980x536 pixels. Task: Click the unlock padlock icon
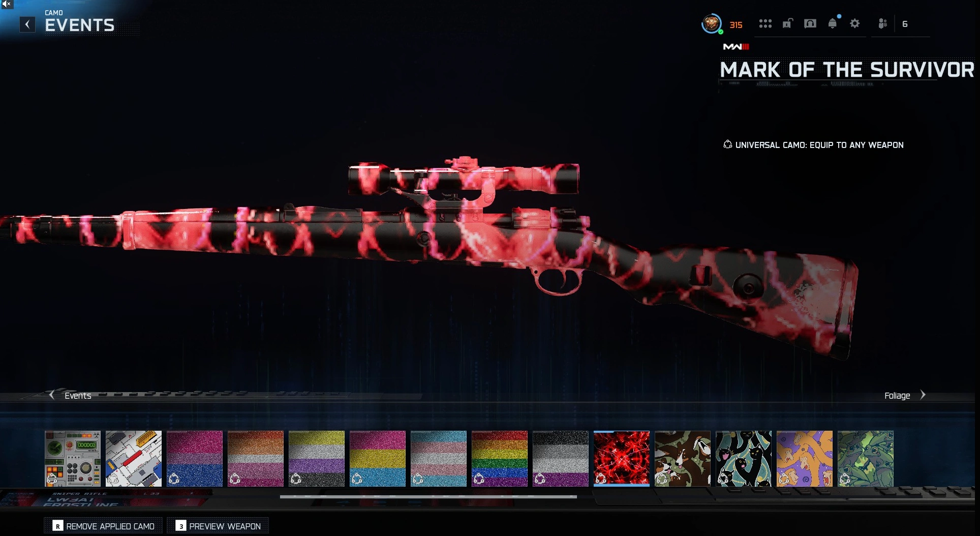click(x=787, y=23)
